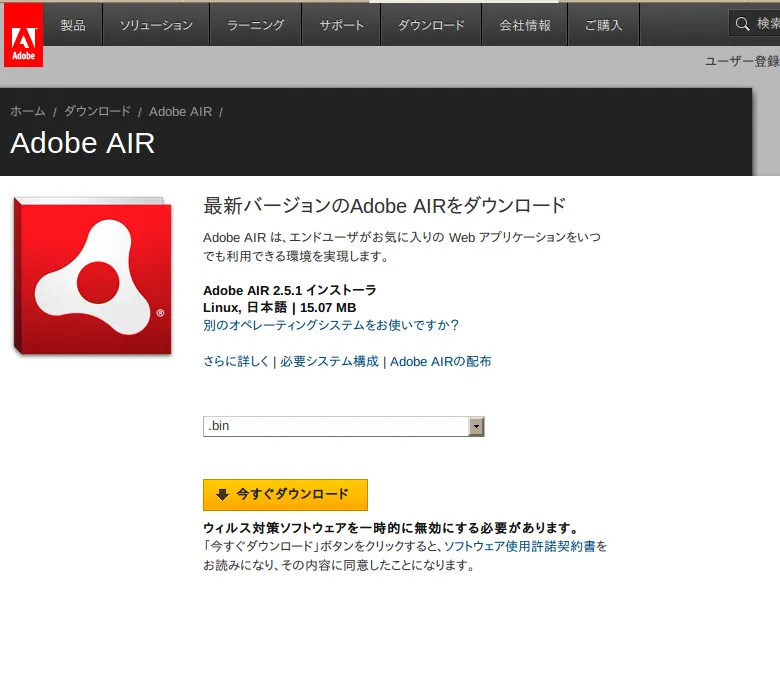Screen dimensions: 780x675
Task: Go to ダウンロード breadcrumb link
Action: coord(98,111)
